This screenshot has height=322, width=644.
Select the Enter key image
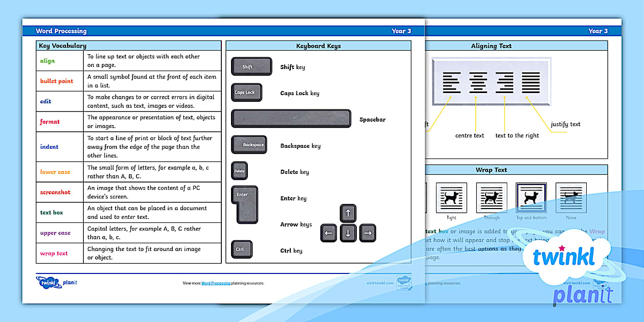[244, 203]
